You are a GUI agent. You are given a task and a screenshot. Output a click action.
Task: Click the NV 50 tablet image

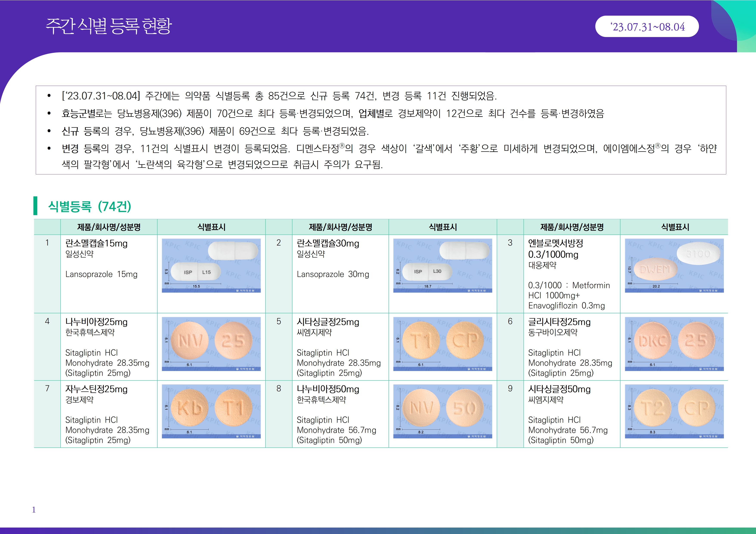click(442, 411)
